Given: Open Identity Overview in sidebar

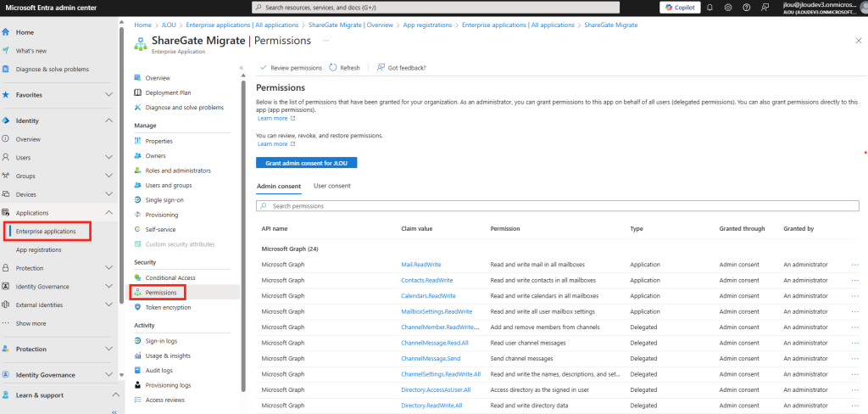Looking at the screenshot, I should 28,139.
